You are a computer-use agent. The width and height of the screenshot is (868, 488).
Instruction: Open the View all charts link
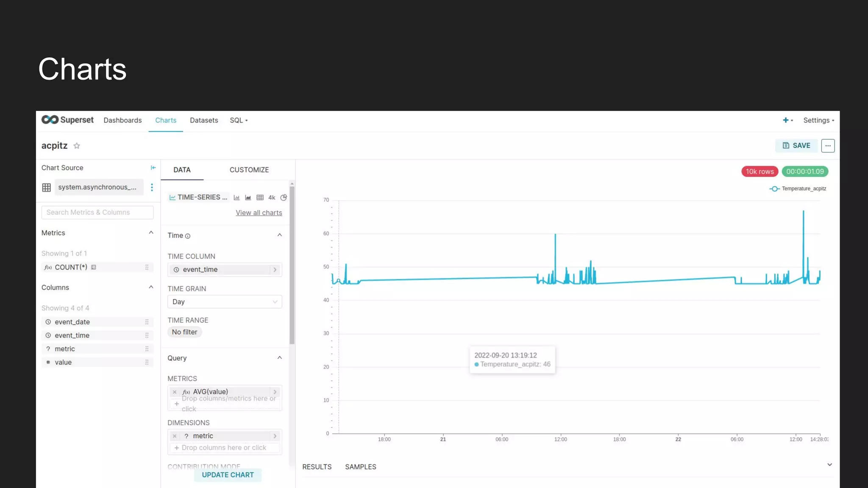tap(259, 213)
